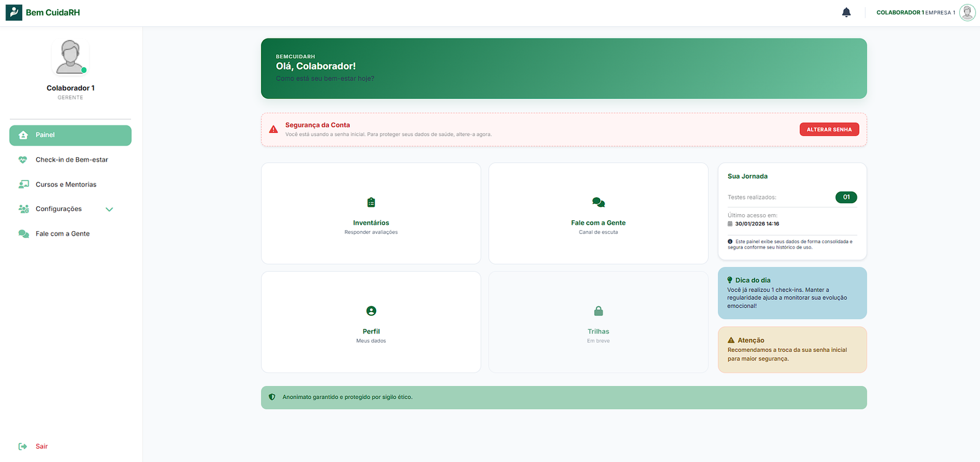Click the Trilhas lock icon
Screen dimensions: 980x462
598,311
